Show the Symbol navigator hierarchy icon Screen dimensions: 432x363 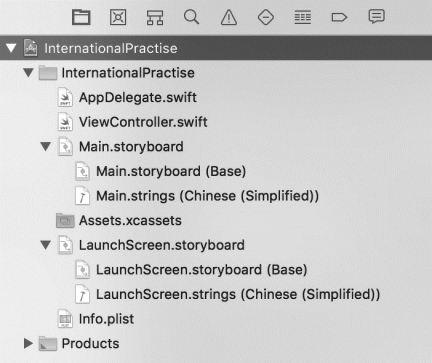click(155, 17)
